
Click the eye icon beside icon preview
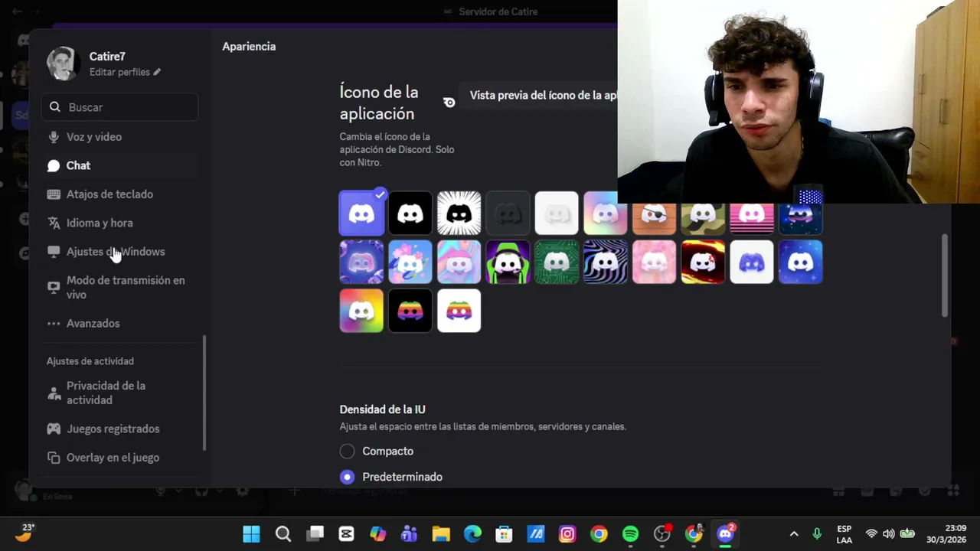coord(449,102)
